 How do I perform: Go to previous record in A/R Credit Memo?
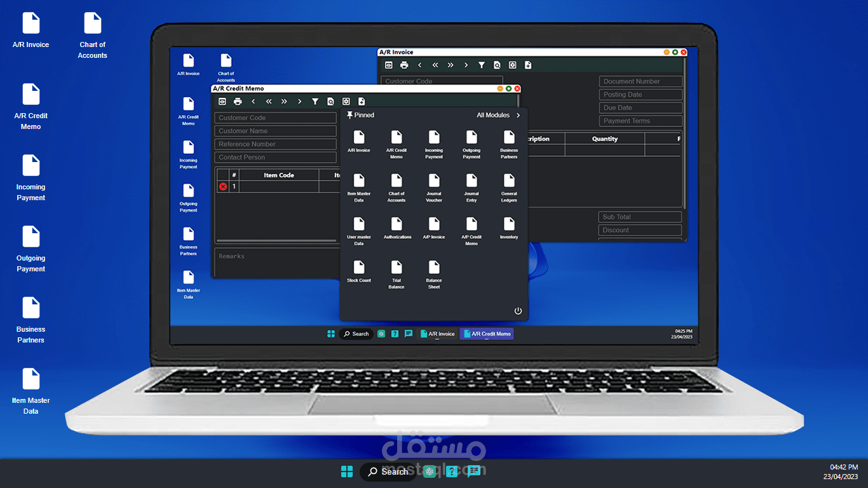coord(253,102)
